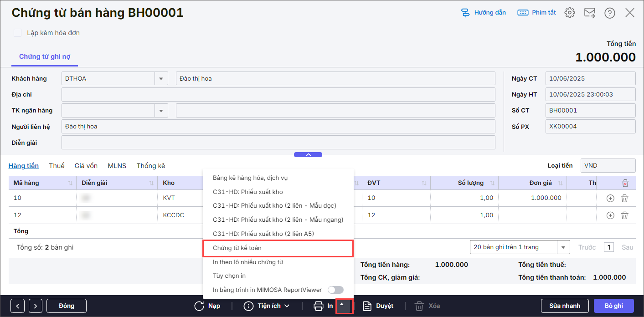The width and height of the screenshot is (644, 317).
Task: Open the records per page dropdown
Action: [564, 247]
